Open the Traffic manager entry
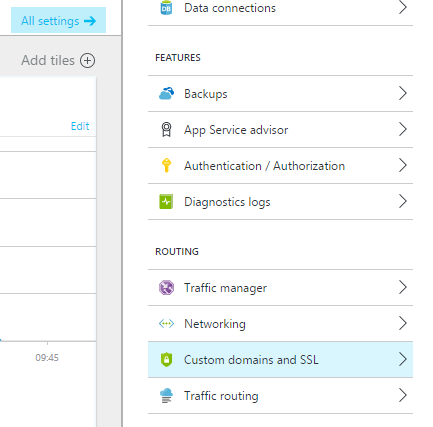The image size is (433, 427). [x=280, y=288]
